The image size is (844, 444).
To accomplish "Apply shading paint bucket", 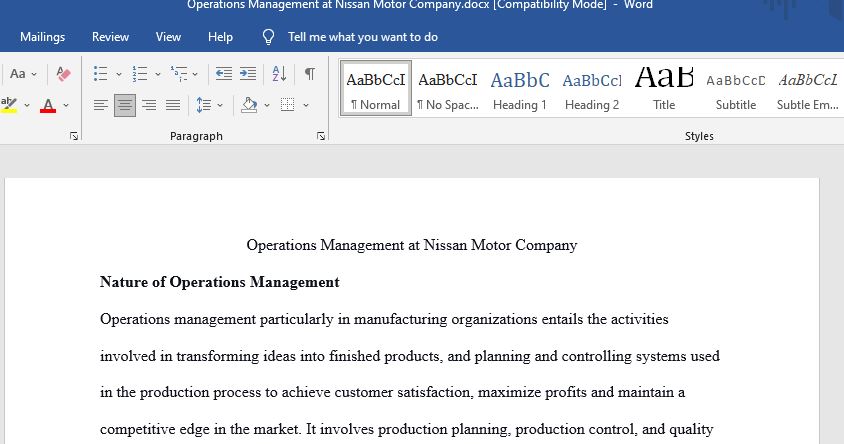I will pyautogui.click(x=249, y=105).
